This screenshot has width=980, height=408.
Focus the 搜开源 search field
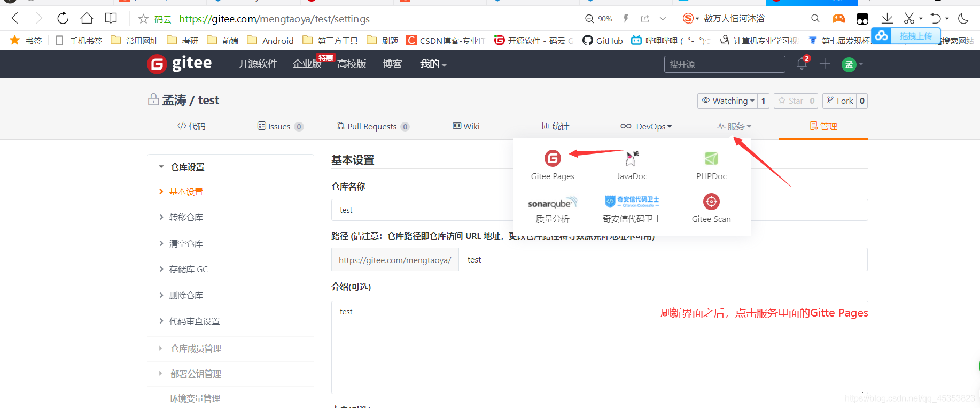[725, 64]
